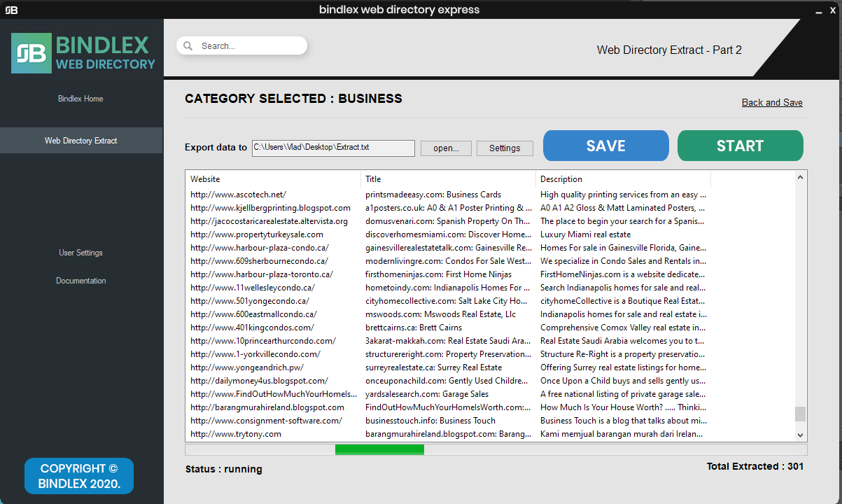Open Bindlex Home from the sidebar
Screen dimensions: 842x504
(80, 98)
